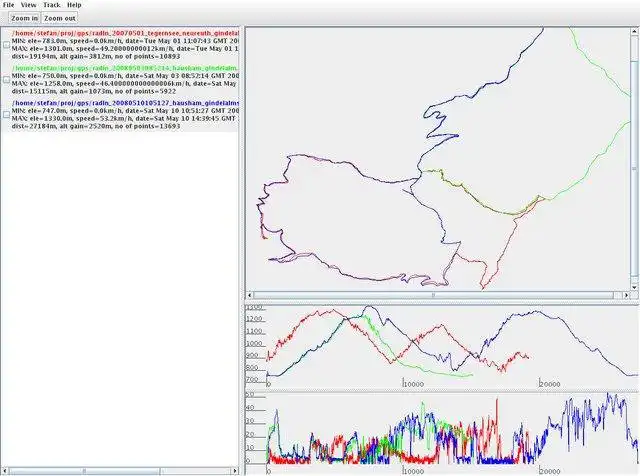Click 'dist=27184m, alt gain=2520m' stats line
Screen dimensions: 640x476
point(96,127)
